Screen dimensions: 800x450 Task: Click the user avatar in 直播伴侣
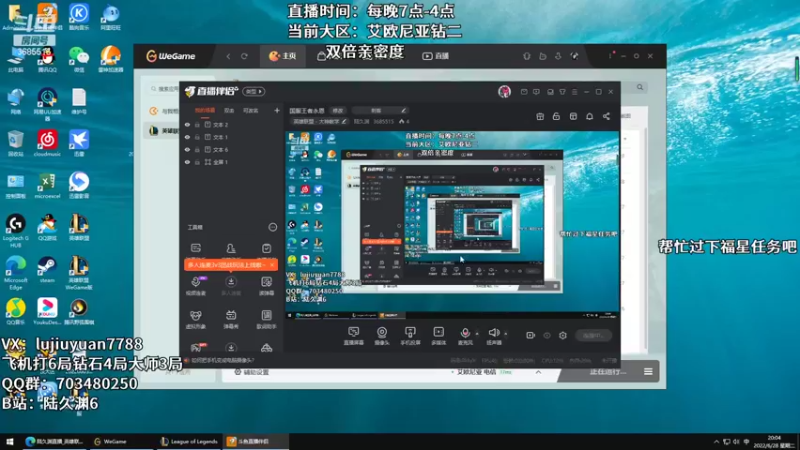504,91
